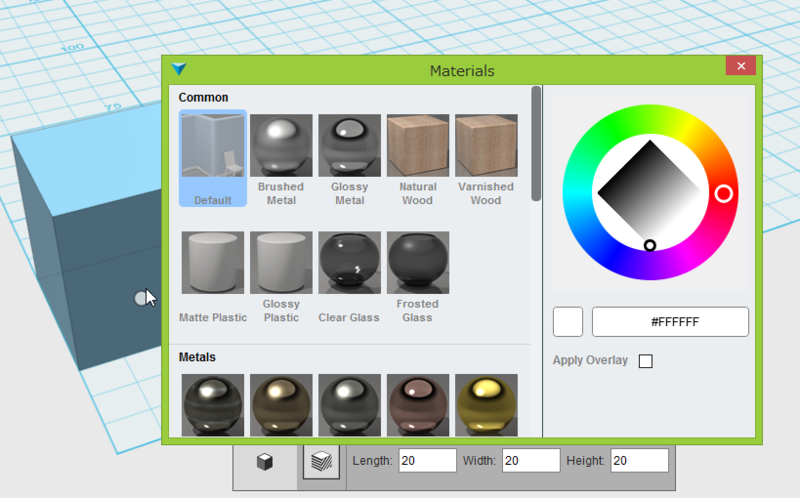Click the small circle handle on the box
Viewport: 800px width, 498px height.
click(140, 298)
